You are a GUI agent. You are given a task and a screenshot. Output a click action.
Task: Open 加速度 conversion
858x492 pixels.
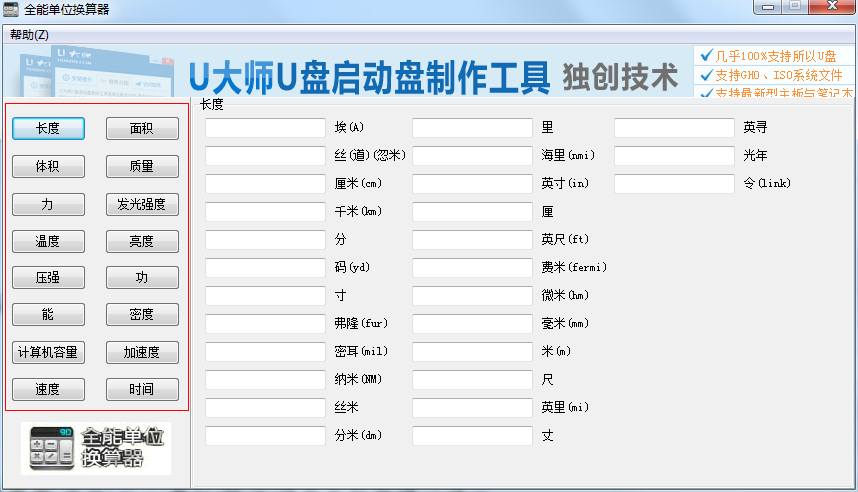pyautogui.click(x=142, y=352)
